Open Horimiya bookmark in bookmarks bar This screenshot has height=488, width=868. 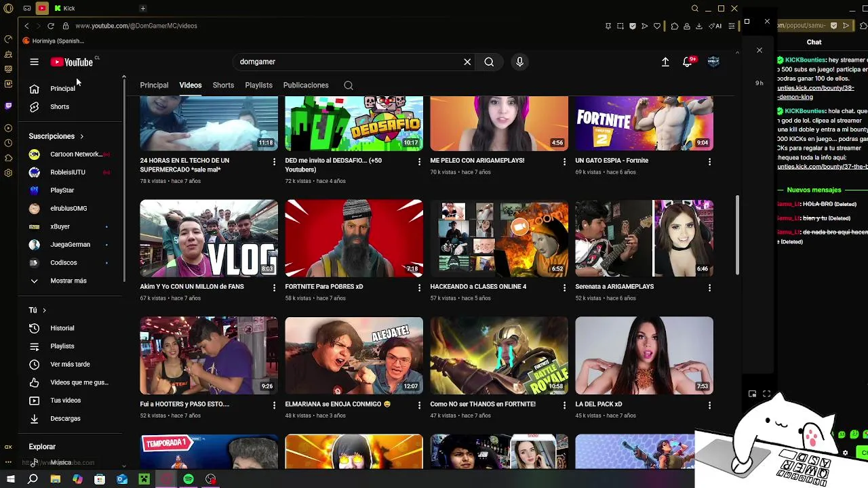[x=54, y=41]
